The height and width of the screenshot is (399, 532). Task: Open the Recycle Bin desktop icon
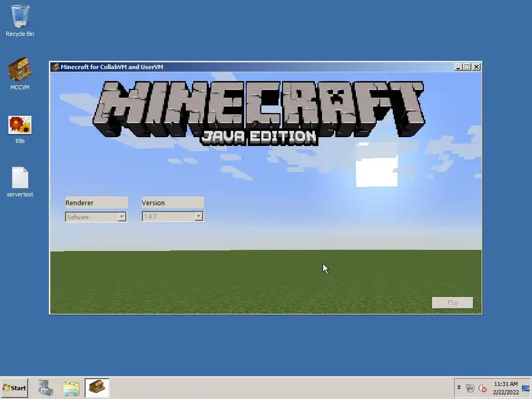pos(20,20)
